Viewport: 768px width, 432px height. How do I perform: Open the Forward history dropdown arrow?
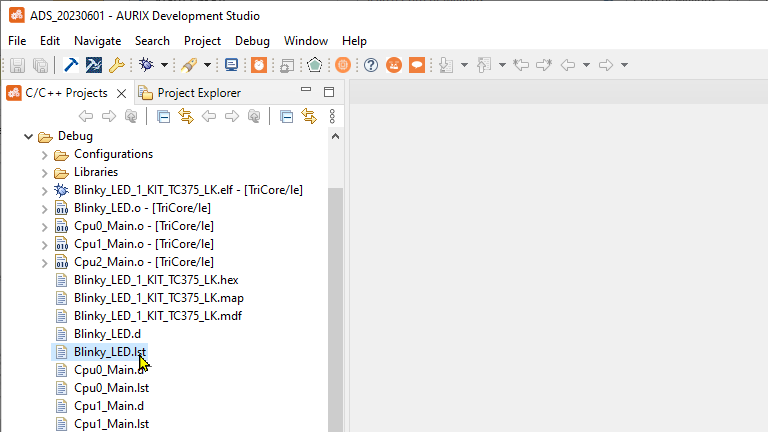coord(624,65)
